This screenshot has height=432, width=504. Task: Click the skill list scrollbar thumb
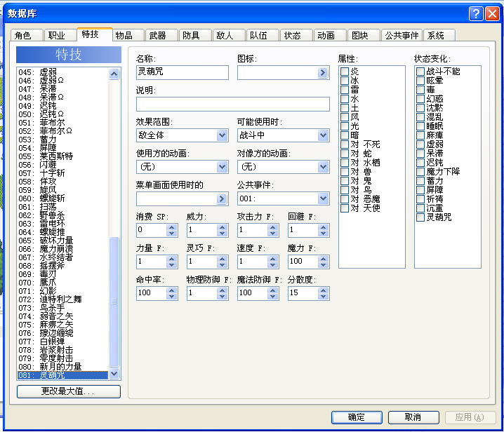click(x=114, y=302)
